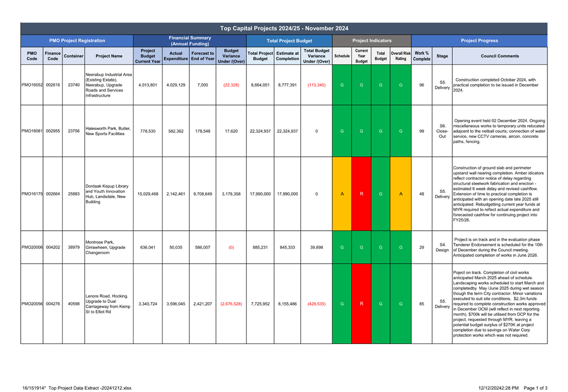Select the S6. Close-Out stage cell

point(442,131)
